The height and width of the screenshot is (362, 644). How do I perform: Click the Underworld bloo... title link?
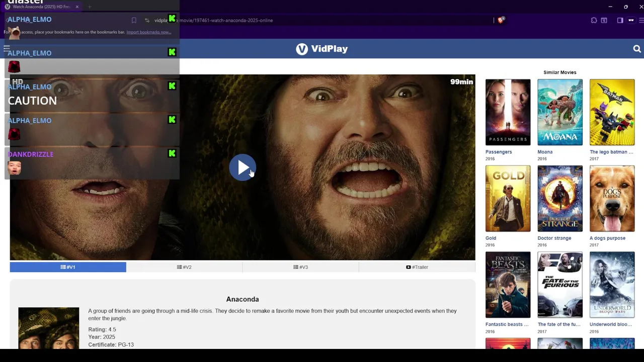(x=611, y=324)
